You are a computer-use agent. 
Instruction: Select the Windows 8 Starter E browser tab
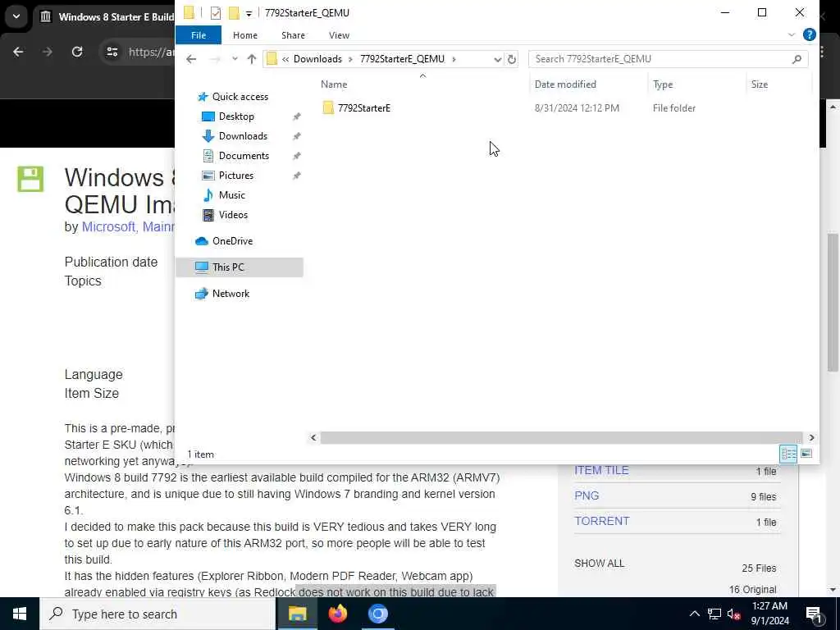click(x=106, y=16)
